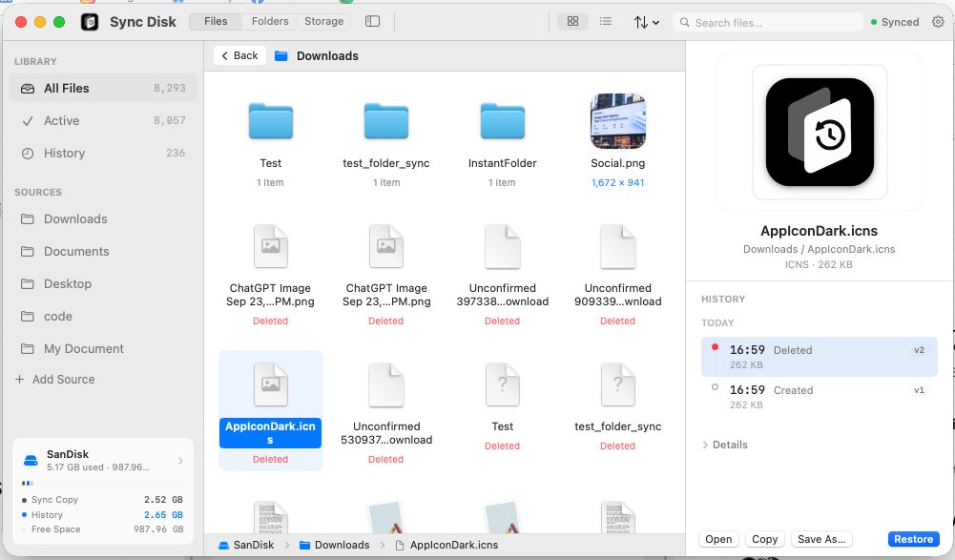Select the deleted Unconfirmed 909339 download file icon
This screenshot has height=560, width=955.
(x=617, y=247)
